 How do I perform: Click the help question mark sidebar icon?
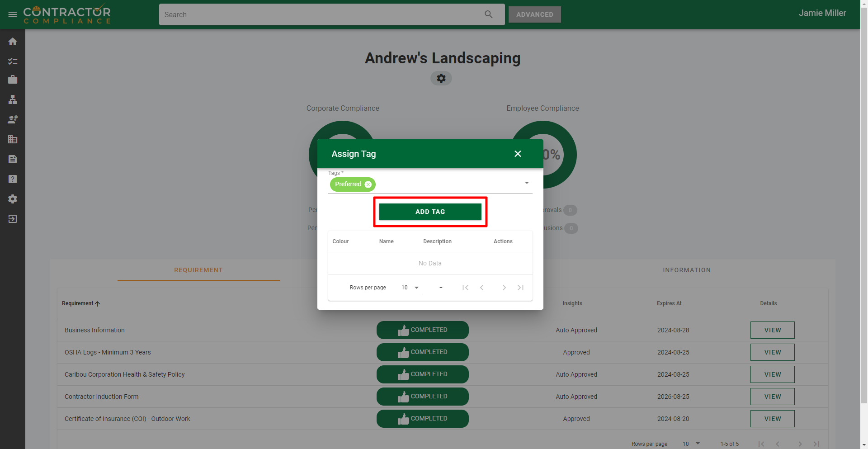click(x=13, y=179)
